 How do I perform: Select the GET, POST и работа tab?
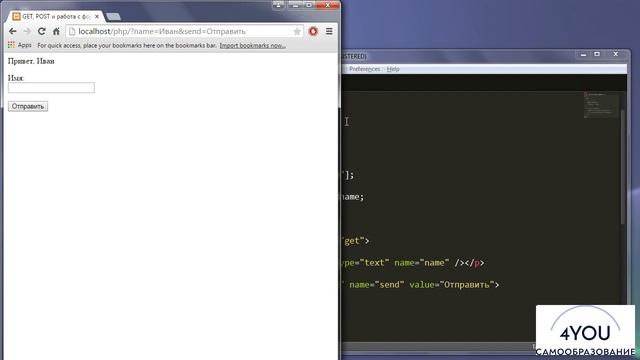click(55, 16)
